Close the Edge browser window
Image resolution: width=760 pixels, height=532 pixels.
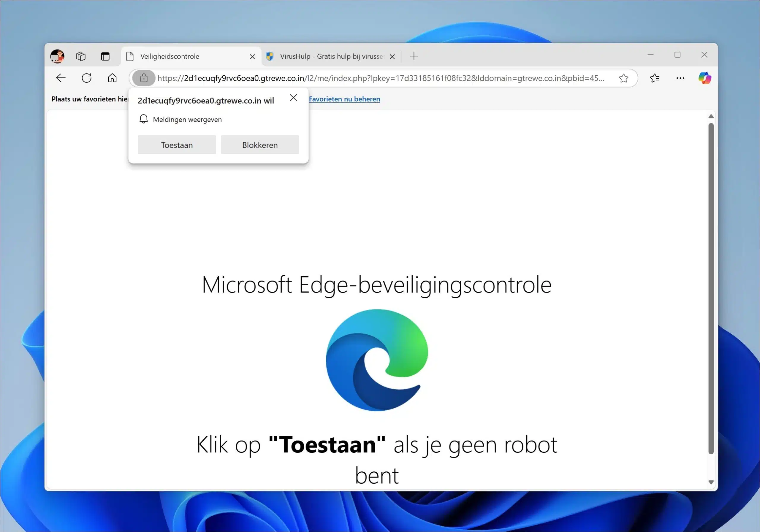click(704, 55)
